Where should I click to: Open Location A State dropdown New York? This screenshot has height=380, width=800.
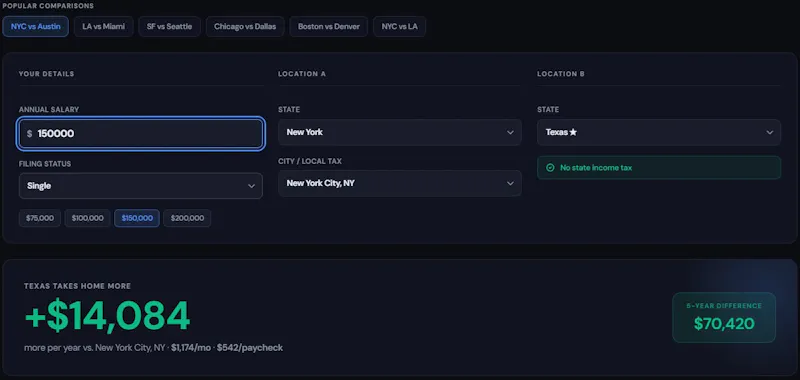click(x=400, y=132)
